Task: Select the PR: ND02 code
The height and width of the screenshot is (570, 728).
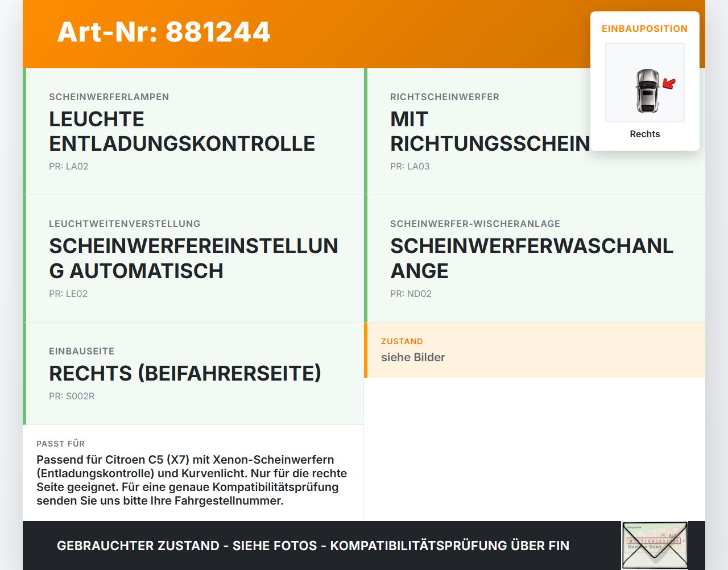Action: (x=411, y=294)
